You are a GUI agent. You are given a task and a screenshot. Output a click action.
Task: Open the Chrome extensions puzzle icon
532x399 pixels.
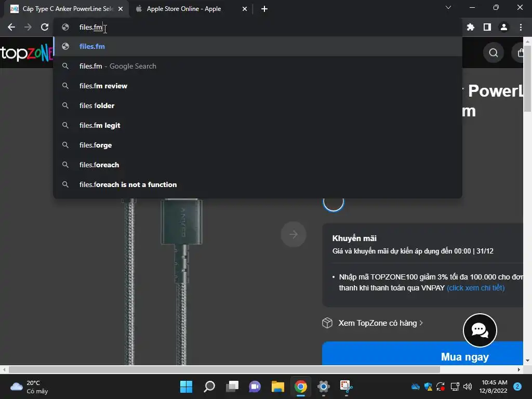coord(471,27)
